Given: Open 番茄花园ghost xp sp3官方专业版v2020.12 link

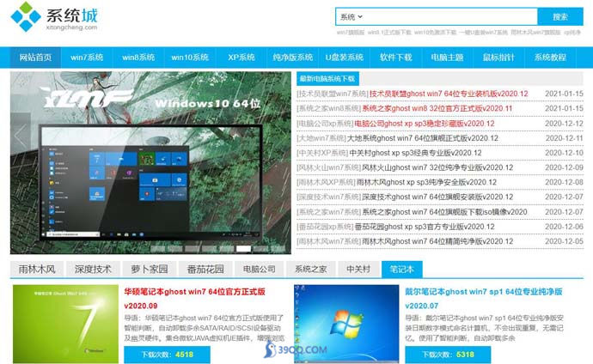Looking at the screenshot, I should (425, 227).
